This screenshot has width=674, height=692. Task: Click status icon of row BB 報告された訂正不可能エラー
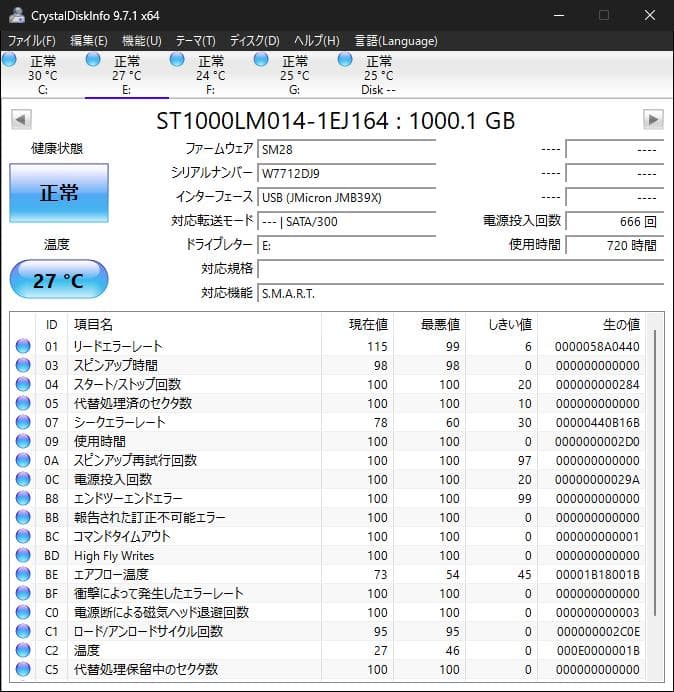[x=23, y=517]
